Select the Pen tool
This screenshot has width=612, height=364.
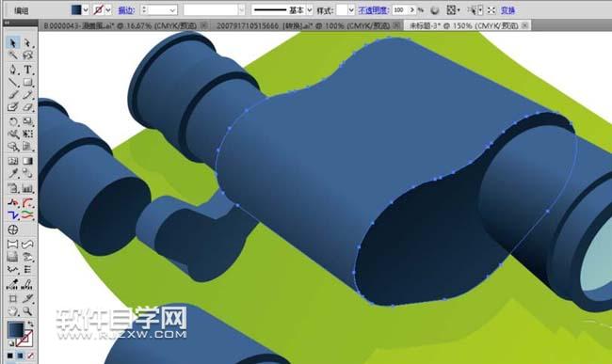point(13,70)
